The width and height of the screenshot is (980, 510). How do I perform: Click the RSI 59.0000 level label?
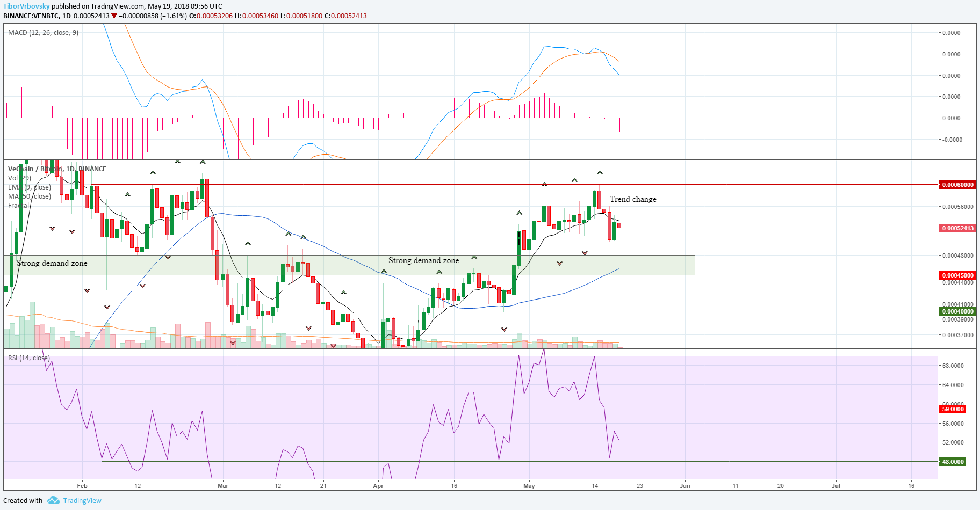953,409
